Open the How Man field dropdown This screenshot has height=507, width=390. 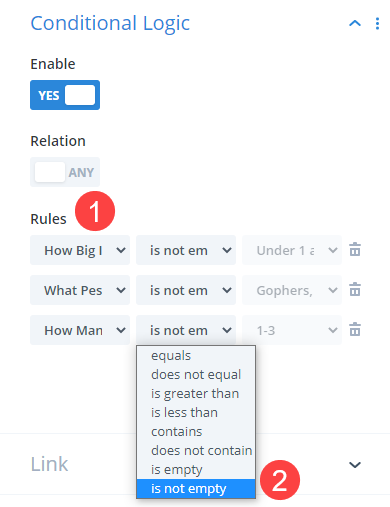(80, 330)
